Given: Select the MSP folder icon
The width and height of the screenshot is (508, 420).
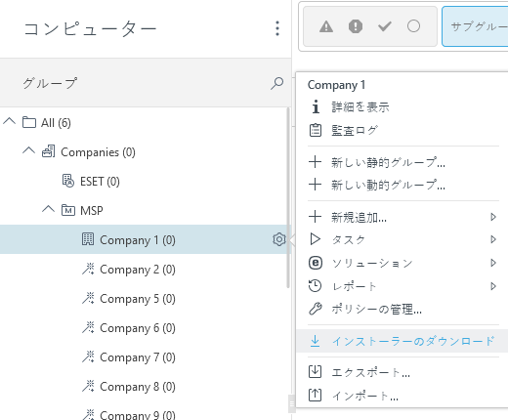Looking at the screenshot, I should [x=68, y=210].
